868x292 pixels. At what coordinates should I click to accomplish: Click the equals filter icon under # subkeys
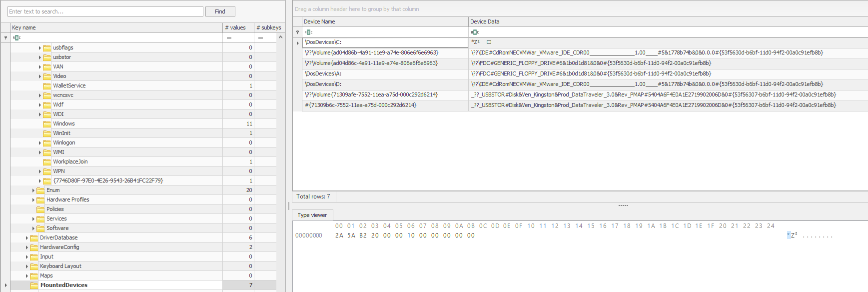[260, 38]
